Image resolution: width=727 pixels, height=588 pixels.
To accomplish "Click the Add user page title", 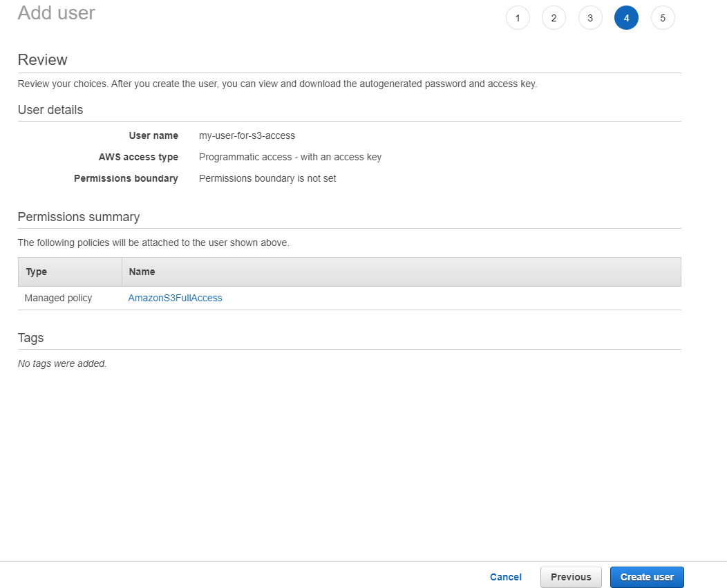I will coord(56,12).
